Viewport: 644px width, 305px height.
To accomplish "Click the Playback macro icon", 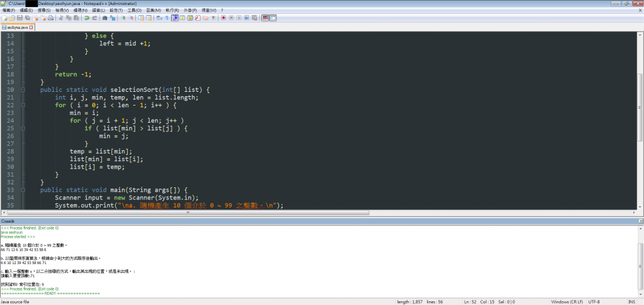I will (x=239, y=18).
